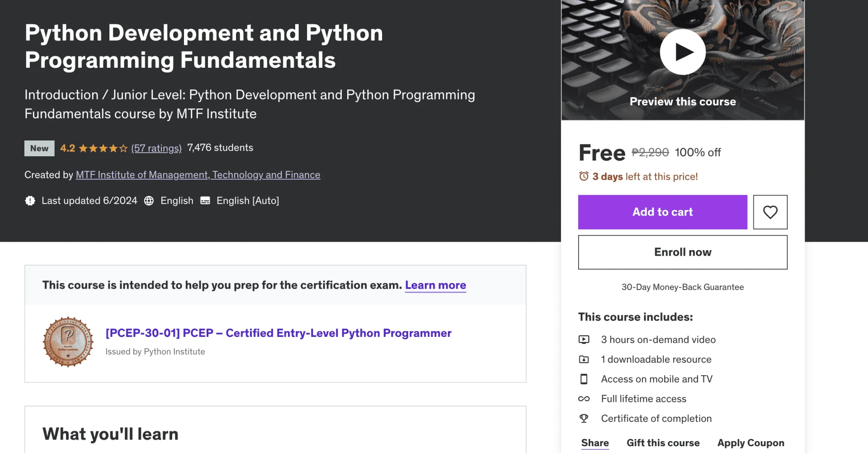The width and height of the screenshot is (868, 453).
Task: Click Apply Coupon
Action: click(751, 443)
